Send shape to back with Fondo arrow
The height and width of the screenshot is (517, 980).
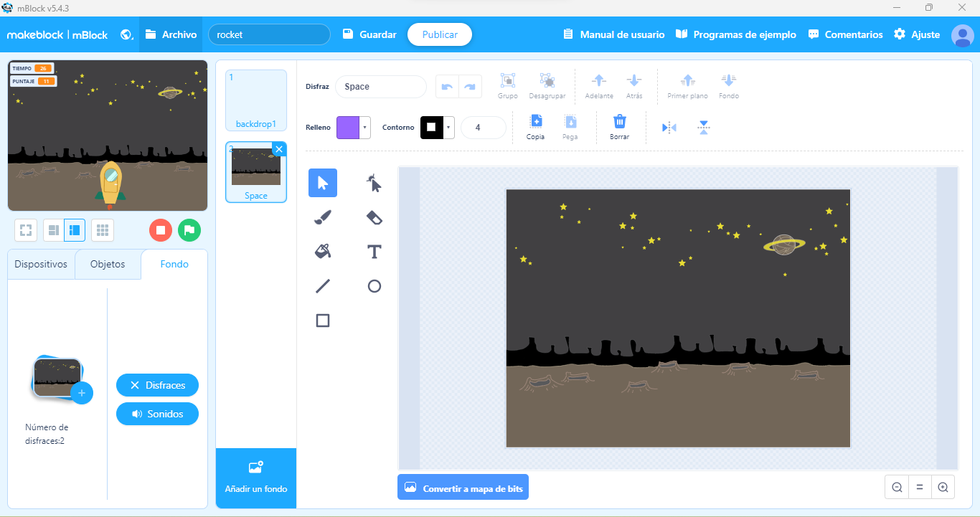click(x=729, y=80)
